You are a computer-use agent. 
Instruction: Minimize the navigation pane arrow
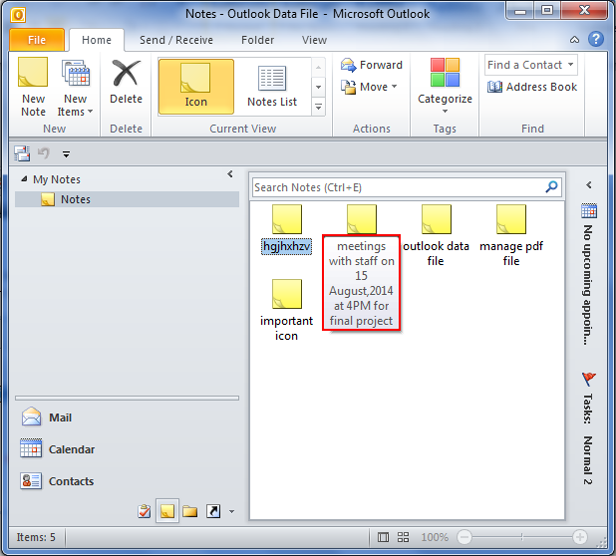230,174
